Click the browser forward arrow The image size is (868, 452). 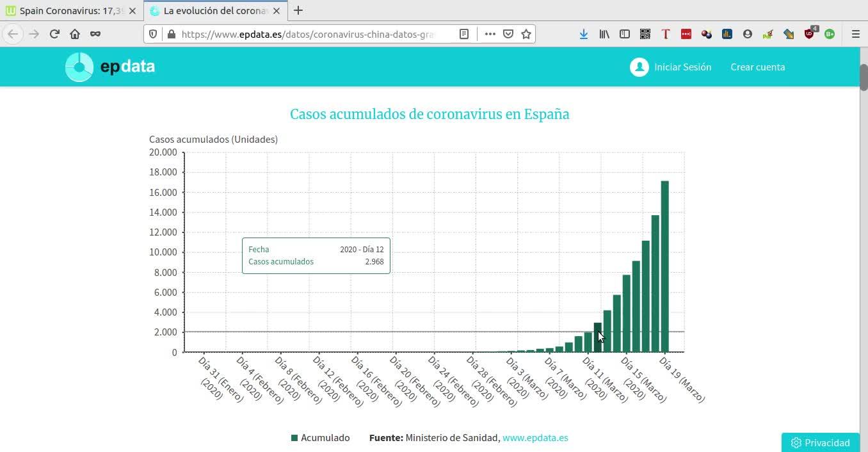(x=34, y=34)
